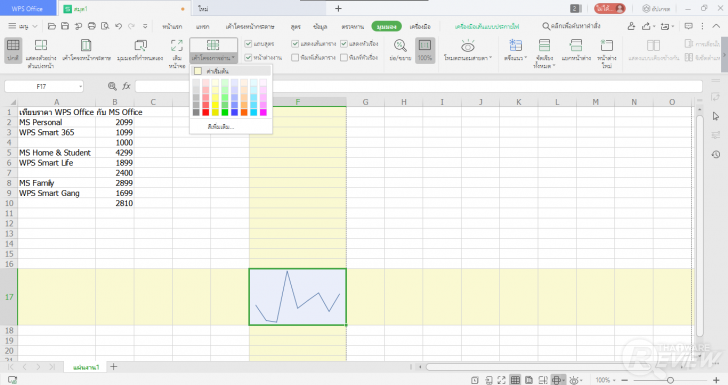
Task: Click the fx insert function icon
Action: point(126,86)
